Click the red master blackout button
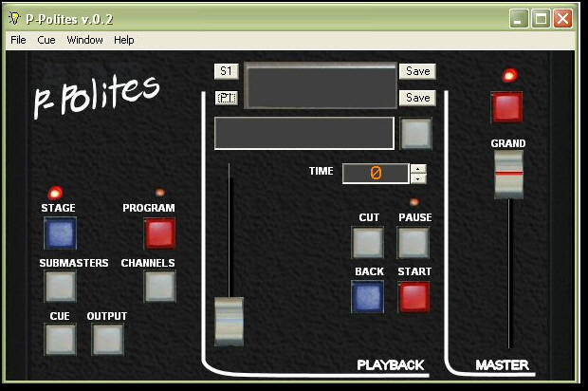This screenshot has width=588, height=391. pyautogui.click(x=507, y=107)
